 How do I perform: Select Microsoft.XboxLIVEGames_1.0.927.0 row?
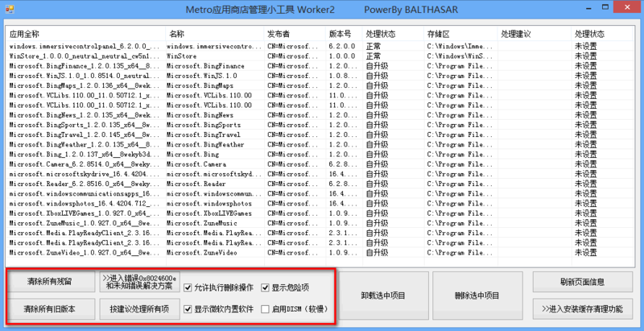319,213
